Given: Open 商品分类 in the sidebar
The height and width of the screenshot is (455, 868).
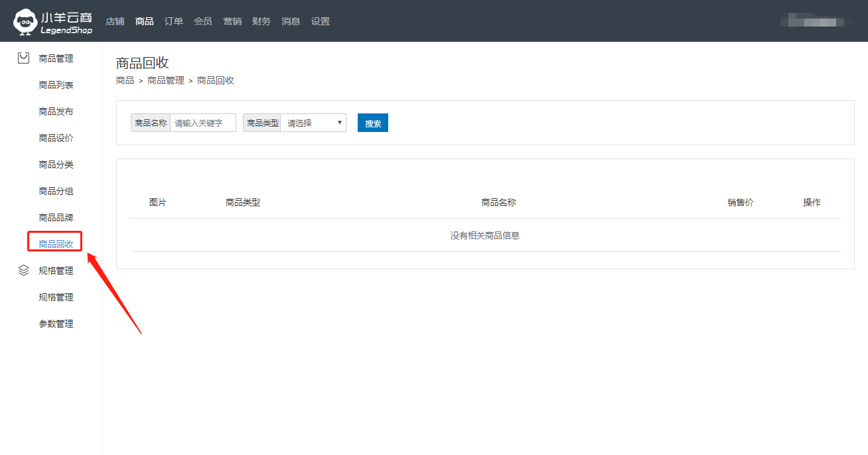Looking at the screenshot, I should 56,164.
